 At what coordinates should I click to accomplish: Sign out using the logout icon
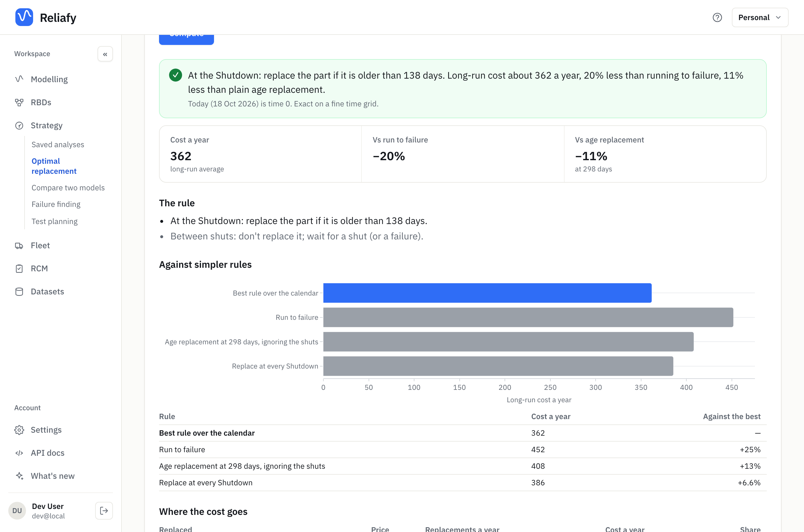104,511
